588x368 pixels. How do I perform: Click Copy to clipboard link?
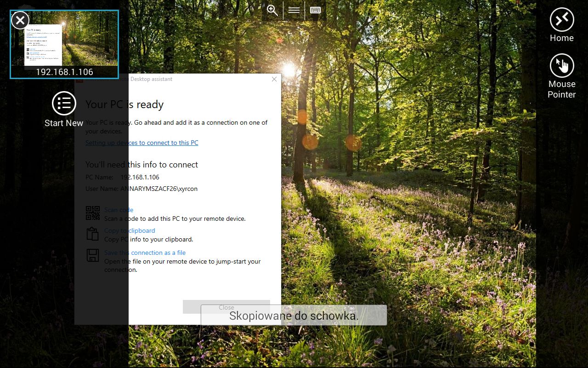pos(130,230)
